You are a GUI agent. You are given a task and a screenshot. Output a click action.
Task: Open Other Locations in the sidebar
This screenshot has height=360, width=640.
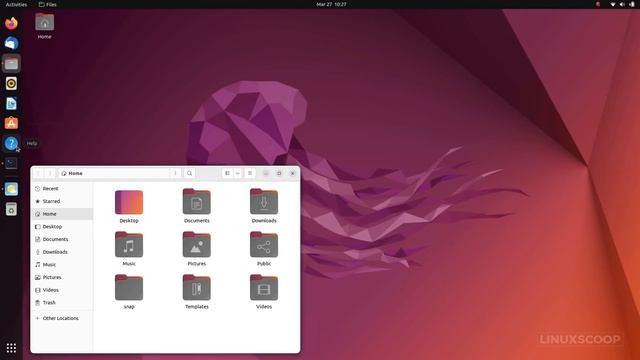(x=62, y=318)
